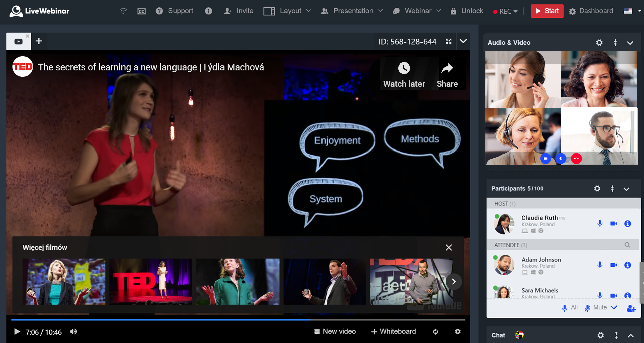Image resolution: width=644 pixels, height=343 pixels.
Task: Open the Layout dropdown
Action: click(288, 11)
